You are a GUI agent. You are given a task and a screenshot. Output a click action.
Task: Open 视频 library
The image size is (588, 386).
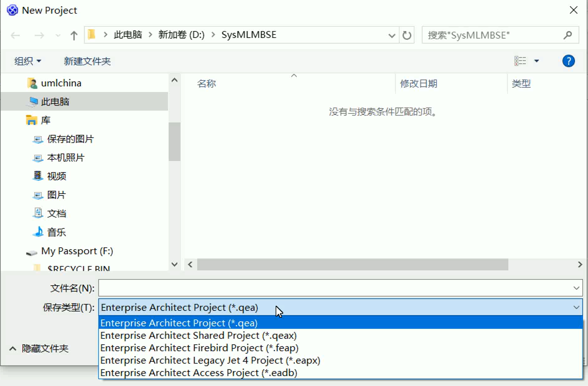click(57, 176)
